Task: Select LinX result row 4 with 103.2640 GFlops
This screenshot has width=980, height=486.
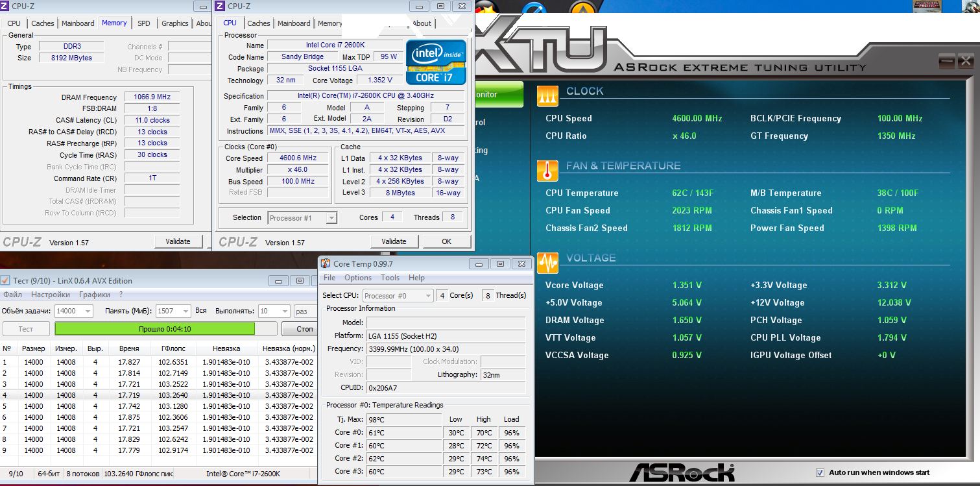Action: click(x=159, y=395)
